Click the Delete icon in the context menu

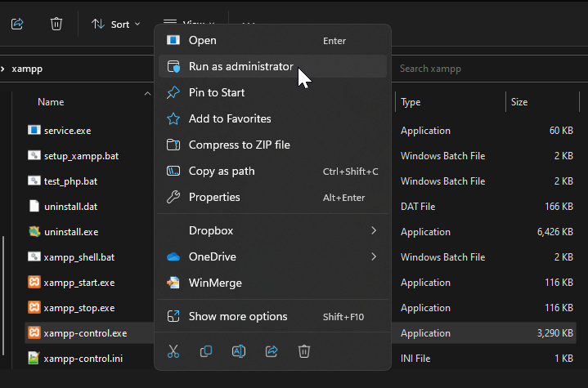click(303, 351)
